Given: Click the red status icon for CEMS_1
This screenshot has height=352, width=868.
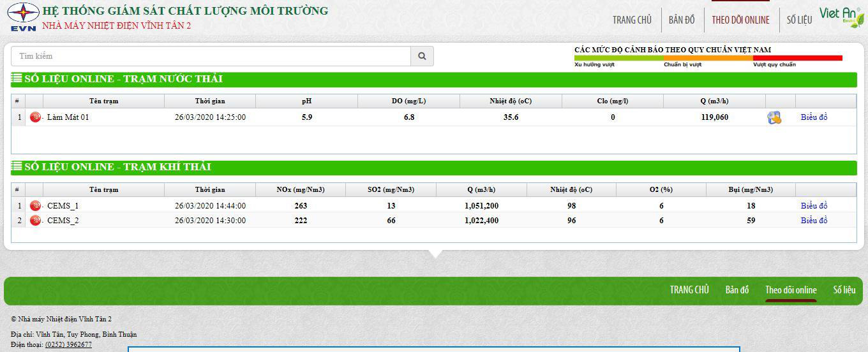Looking at the screenshot, I should (35, 205).
